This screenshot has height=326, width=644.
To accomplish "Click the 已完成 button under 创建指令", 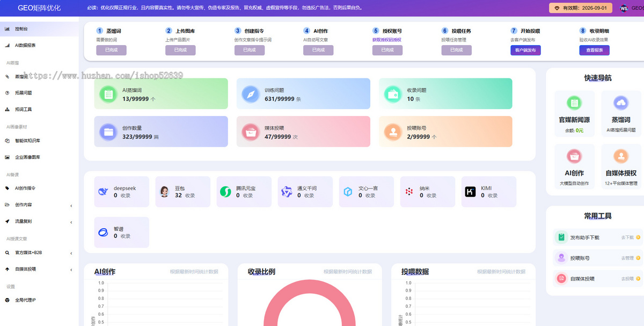I will (x=250, y=50).
